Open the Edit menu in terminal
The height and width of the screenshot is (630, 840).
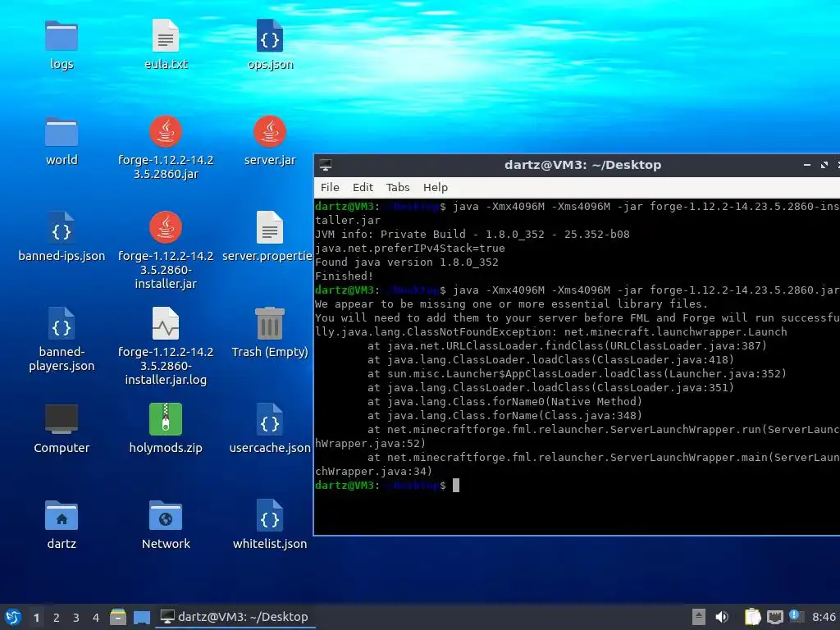pos(363,188)
